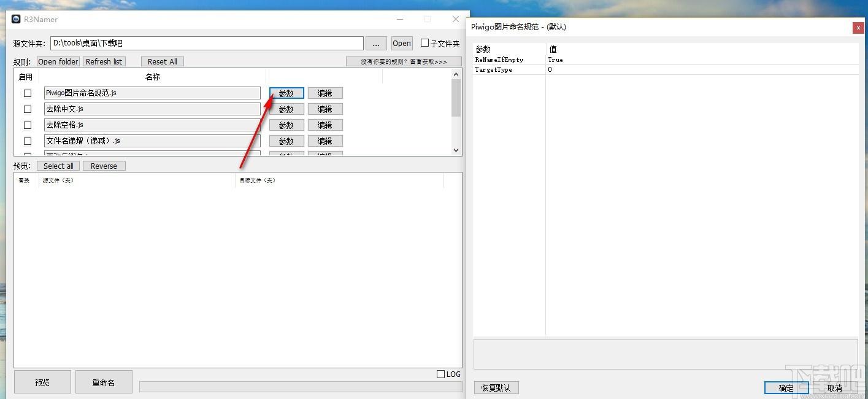This screenshot has width=868, height=399.
Task: Click 编辑 for Piwigo图片命名规范.js
Action: (325, 93)
